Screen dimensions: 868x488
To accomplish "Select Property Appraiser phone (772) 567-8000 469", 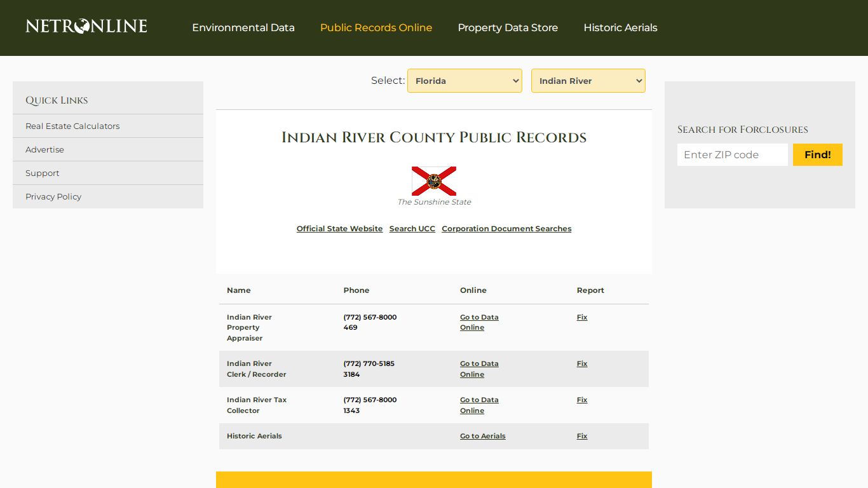I will 370,322.
